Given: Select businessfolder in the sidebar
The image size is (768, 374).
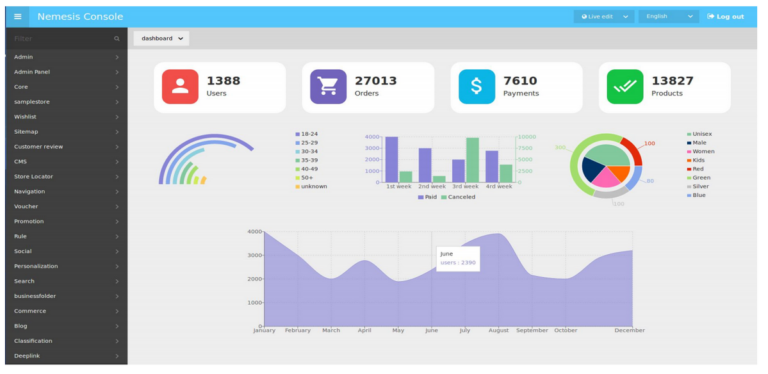Looking at the screenshot, I should click(x=67, y=296).
